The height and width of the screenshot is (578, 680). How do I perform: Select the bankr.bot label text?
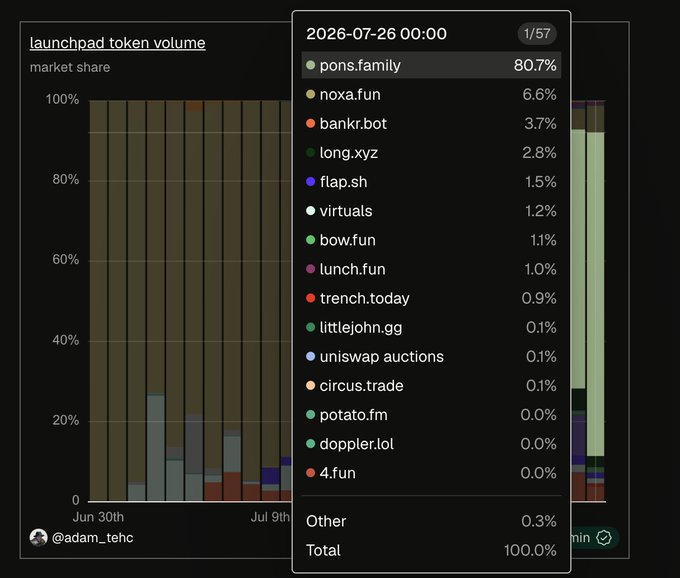click(353, 123)
